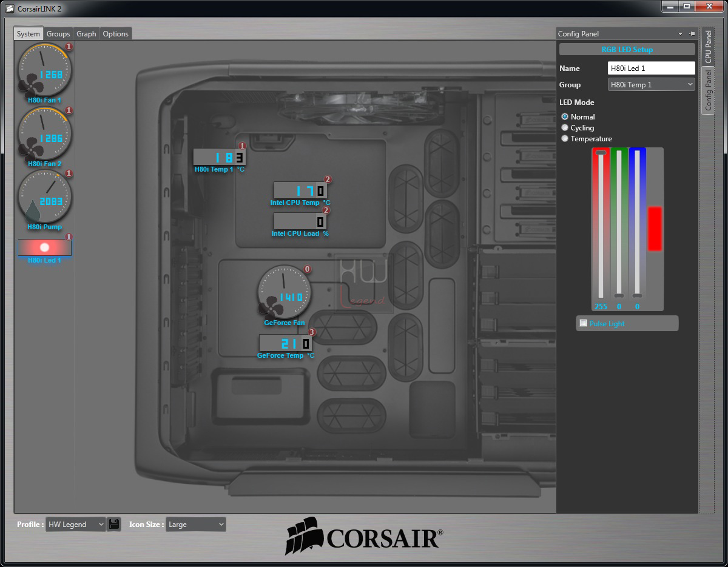Viewport: 728px width, 567px height.
Task: Click the Intel CPU Load readout
Action: click(300, 221)
